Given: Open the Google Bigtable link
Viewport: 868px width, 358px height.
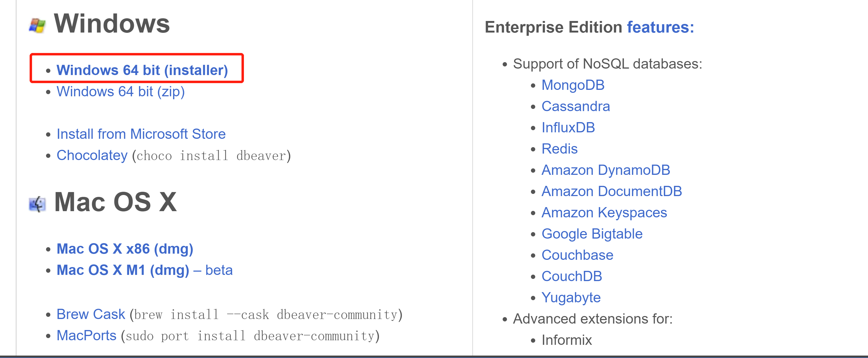Looking at the screenshot, I should 592,234.
